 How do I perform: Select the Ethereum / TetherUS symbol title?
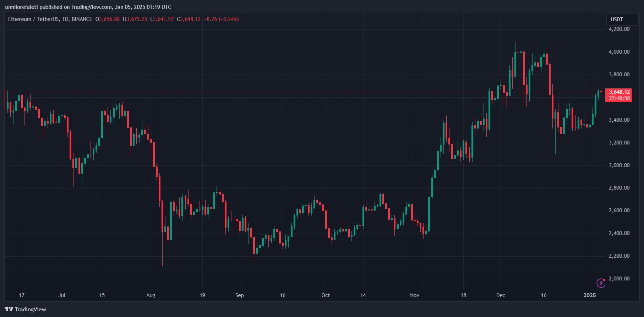click(34, 19)
